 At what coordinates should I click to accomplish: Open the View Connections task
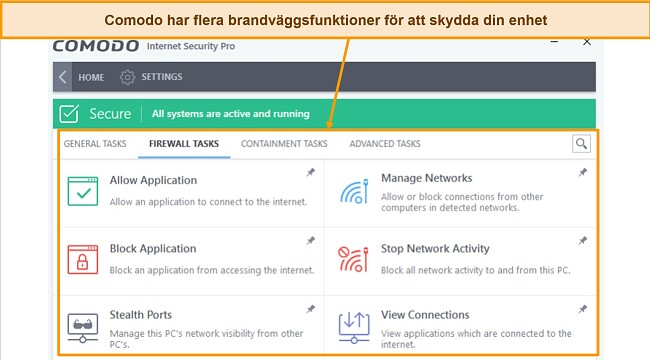click(425, 315)
